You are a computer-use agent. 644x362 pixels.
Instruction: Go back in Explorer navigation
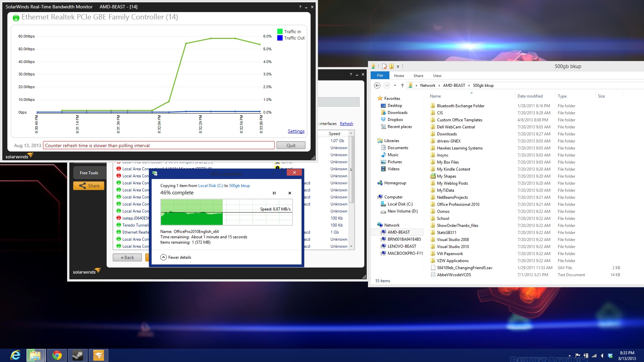pyautogui.click(x=377, y=85)
